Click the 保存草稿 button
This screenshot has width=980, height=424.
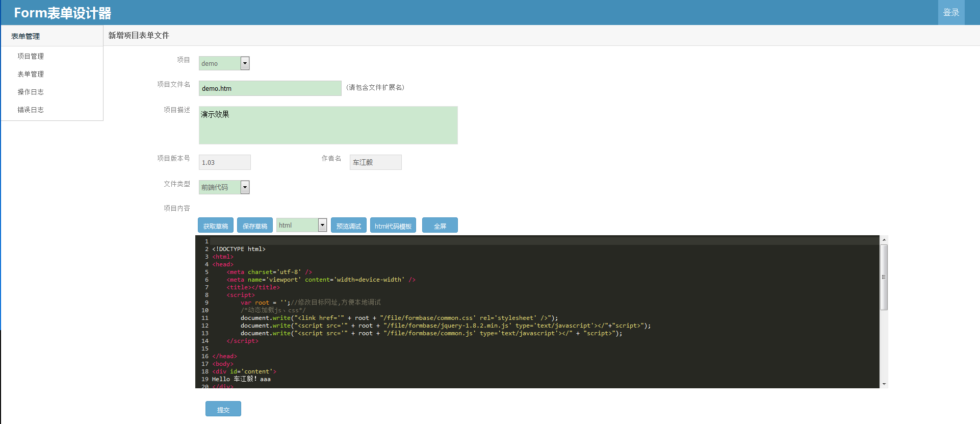(x=255, y=226)
